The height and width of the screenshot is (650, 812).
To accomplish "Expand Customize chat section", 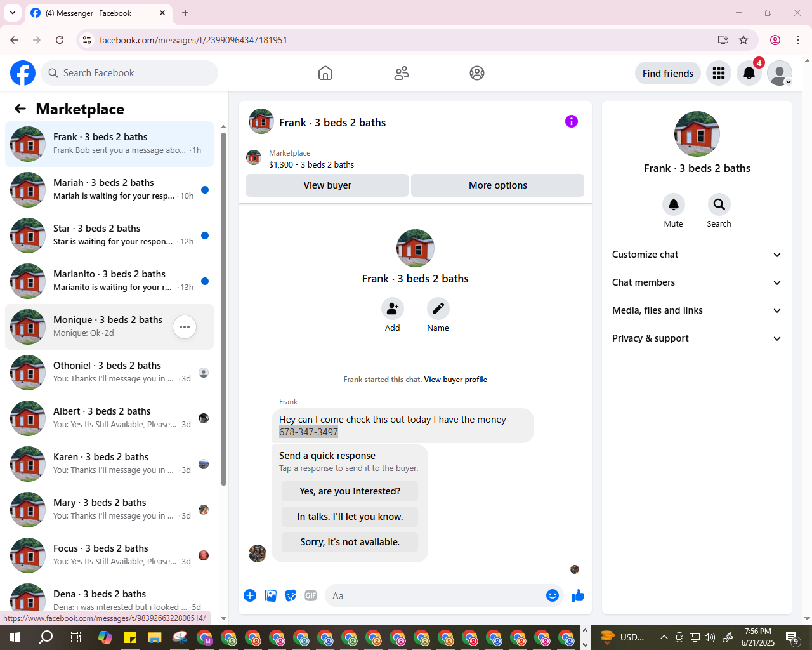I will (x=697, y=255).
